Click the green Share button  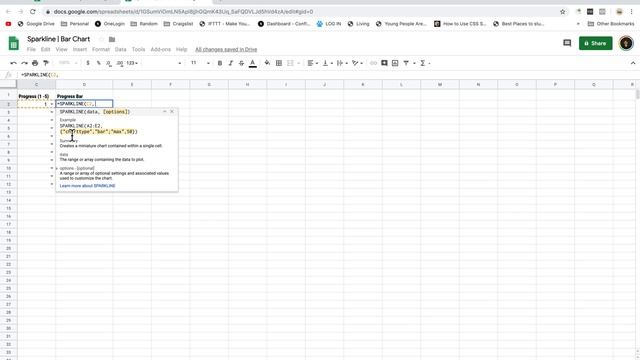tap(596, 43)
